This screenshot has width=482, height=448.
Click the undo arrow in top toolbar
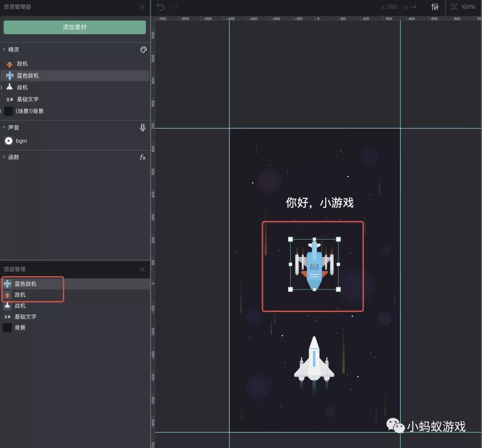[x=160, y=7]
